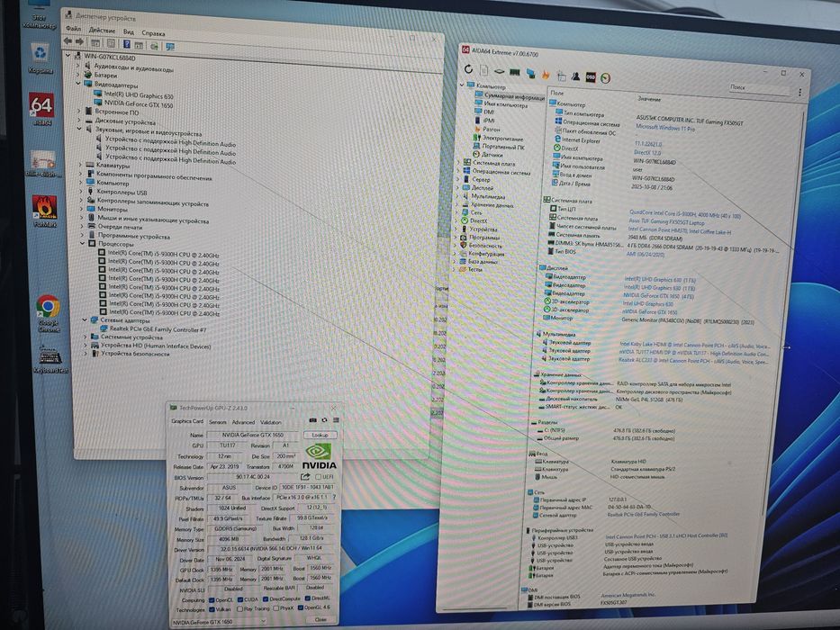Select Realtek PCIe GbE Family Controller #7
840x630 pixels.
click(x=158, y=328)
